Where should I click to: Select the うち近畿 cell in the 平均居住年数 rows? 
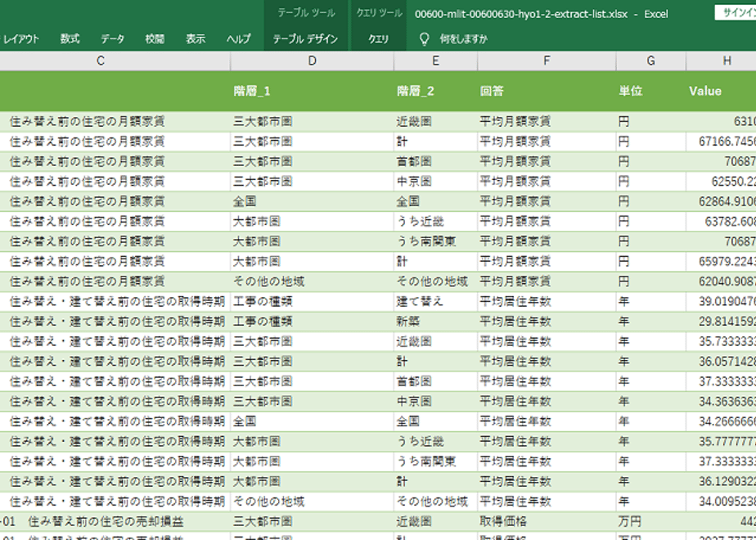[x=435, y=442]
